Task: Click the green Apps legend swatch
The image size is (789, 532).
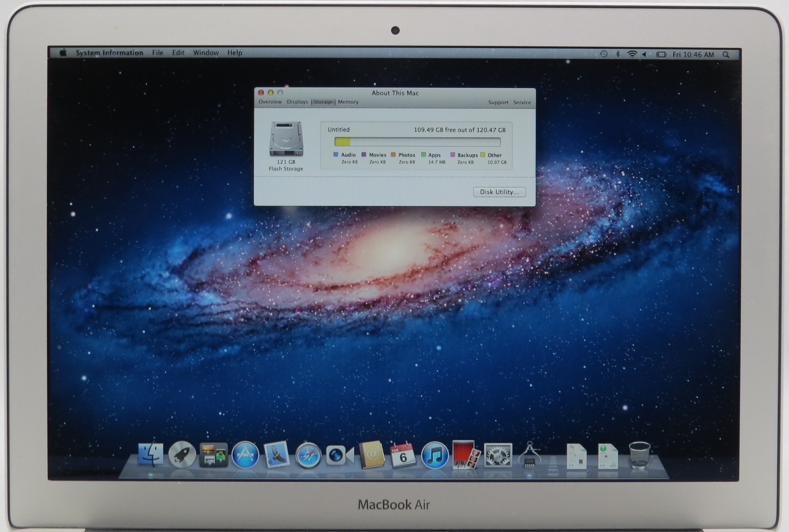Action: pyautogui.click(x=424, y=155)
